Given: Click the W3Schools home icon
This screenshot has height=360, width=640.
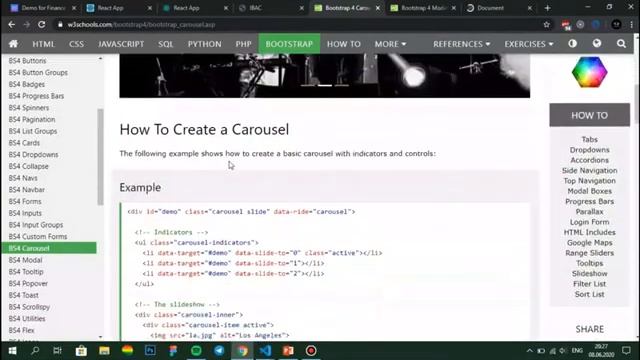Looking at the screenshot, I should (x=13, y=44).
